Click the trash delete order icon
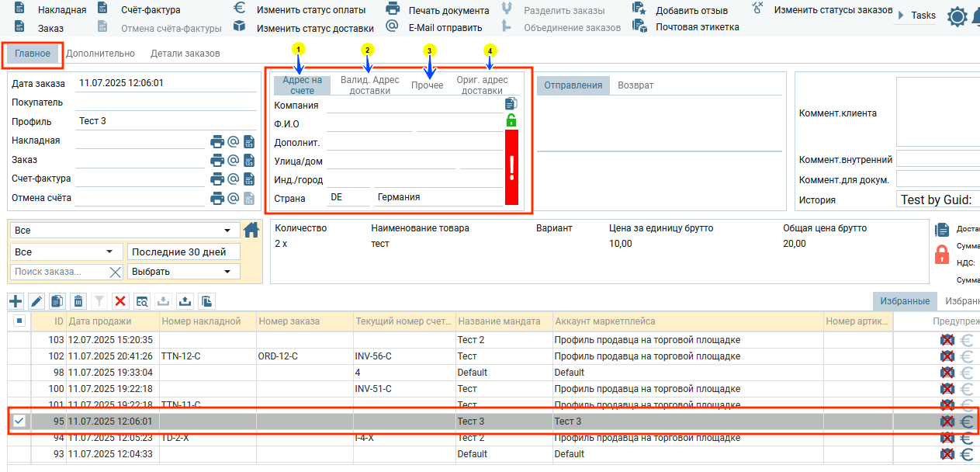The image size is (980, 472). coord(78,301)
